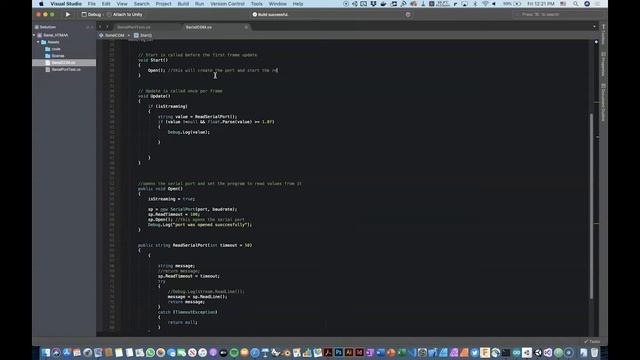Open the Project menu

164,4
